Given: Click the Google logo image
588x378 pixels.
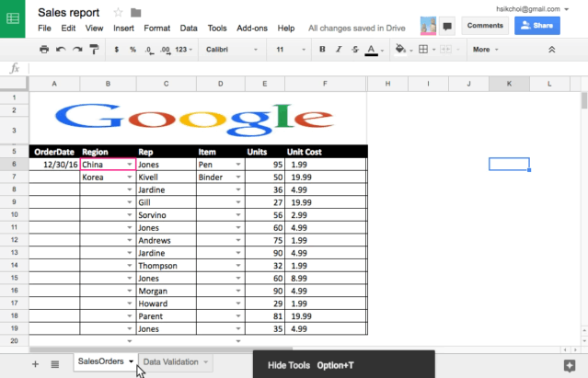Looking at the screenshot, I should click(194, 120).
